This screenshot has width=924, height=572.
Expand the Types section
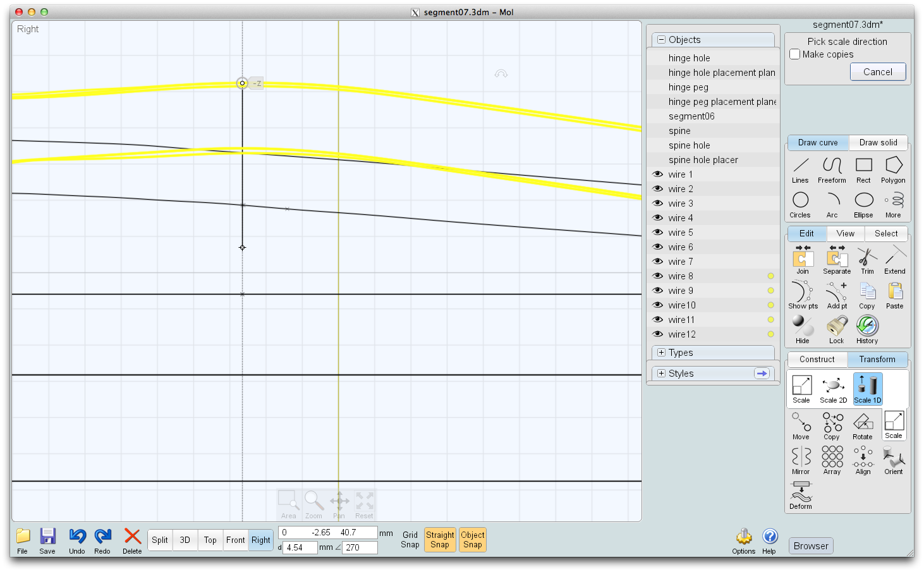(x=662, y=353)
